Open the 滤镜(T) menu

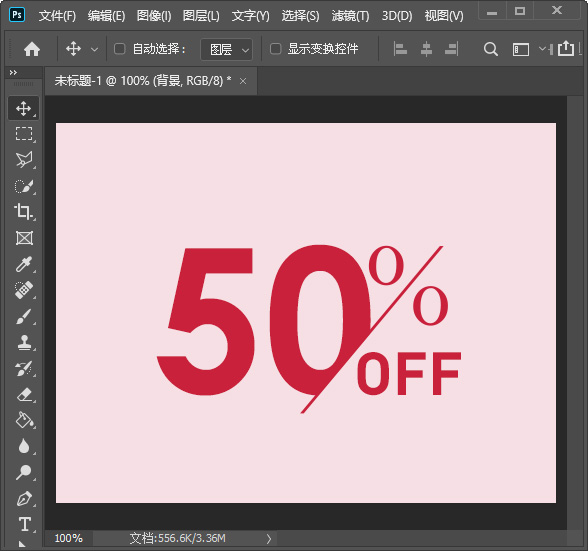(x=350, y=16)
